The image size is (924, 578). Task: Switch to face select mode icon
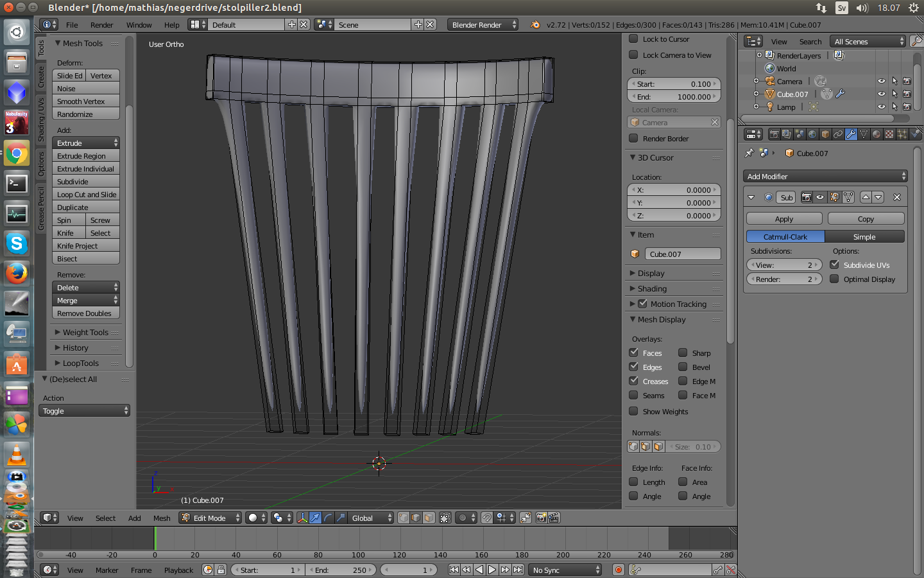(x=429, y=518)
